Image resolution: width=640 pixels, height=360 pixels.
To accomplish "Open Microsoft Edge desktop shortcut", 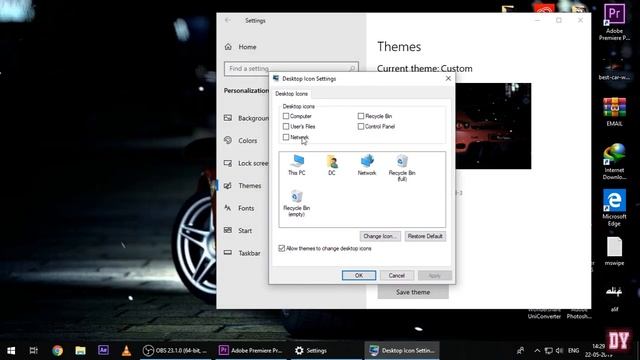I will click(x=614, y=207).
